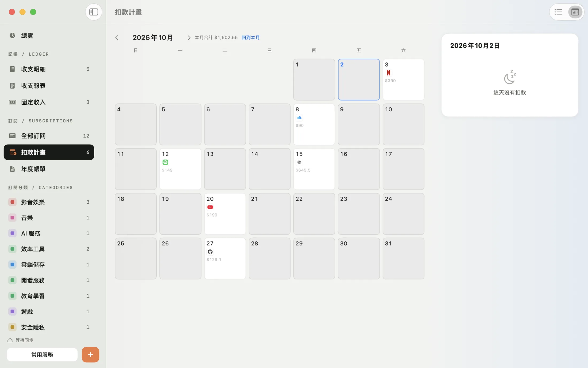Select 雲端儲存 category
The width and height of the screenshot is (588, 368).
pos(49,265)
